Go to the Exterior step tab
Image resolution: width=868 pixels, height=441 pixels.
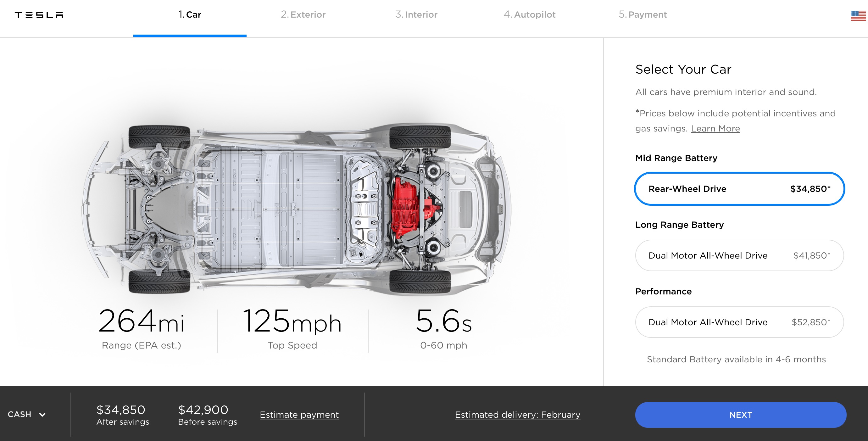[303, 14]
